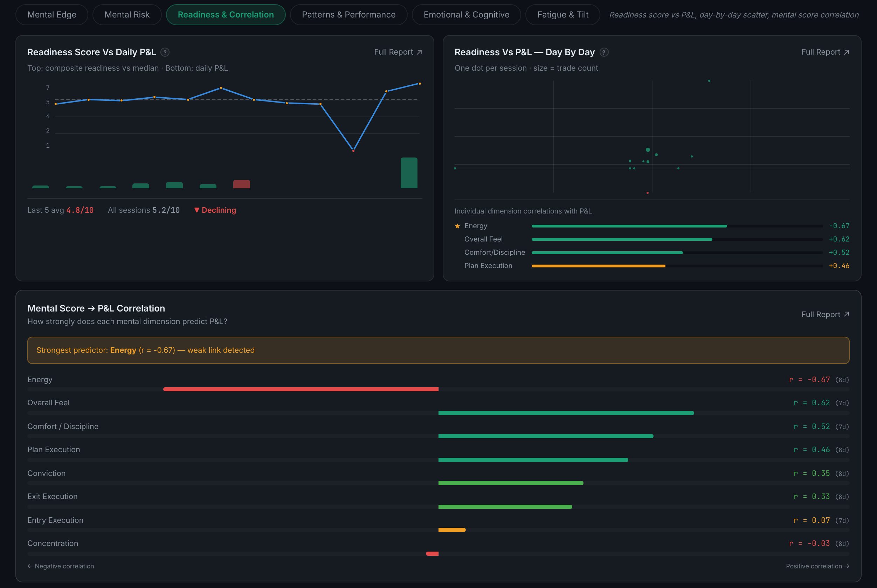Click arrow icon of Day By Day Full Report
This screenshot has height=588, width=877.
tap(846, 52)
